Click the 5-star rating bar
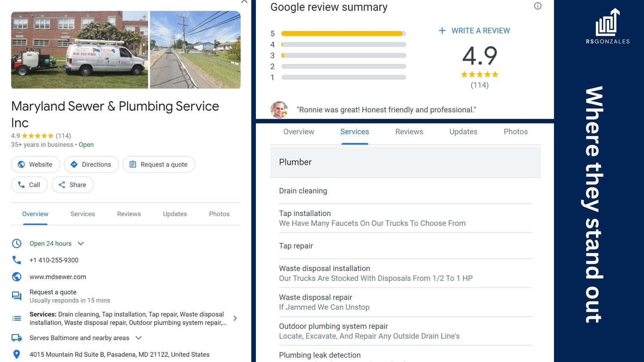 (343, 33)
